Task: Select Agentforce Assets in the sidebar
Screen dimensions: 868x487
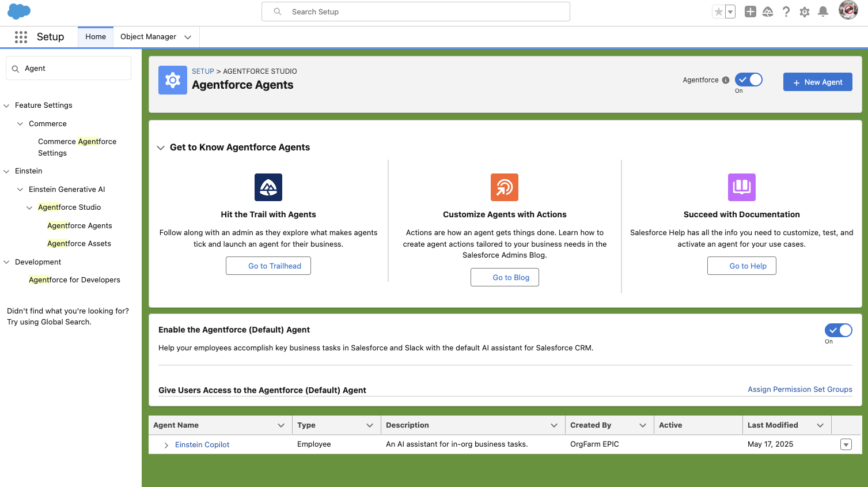Action: [x=79, y=244]
